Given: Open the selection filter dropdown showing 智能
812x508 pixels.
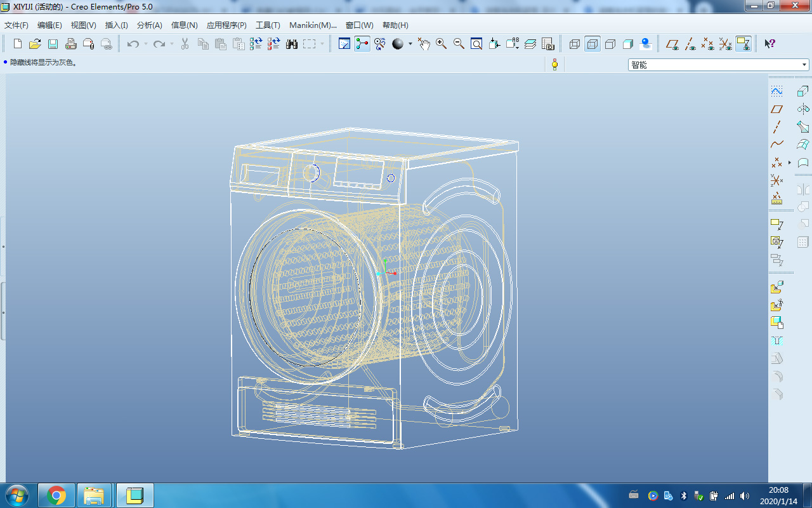Looking at the screenshot, I should click(719, 65).
